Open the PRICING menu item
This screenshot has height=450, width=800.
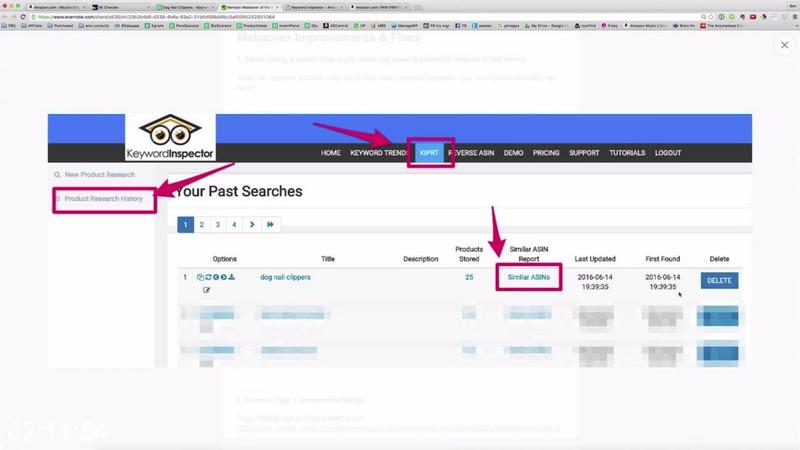[546, 153]
